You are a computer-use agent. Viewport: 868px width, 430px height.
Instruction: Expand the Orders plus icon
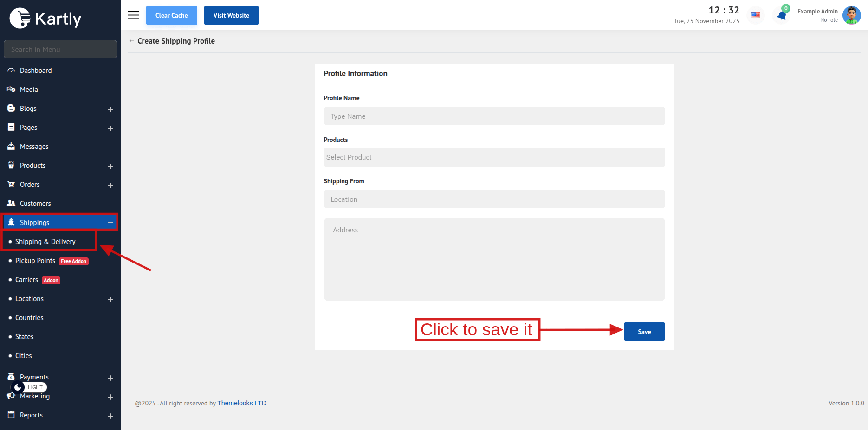(110, 185)
